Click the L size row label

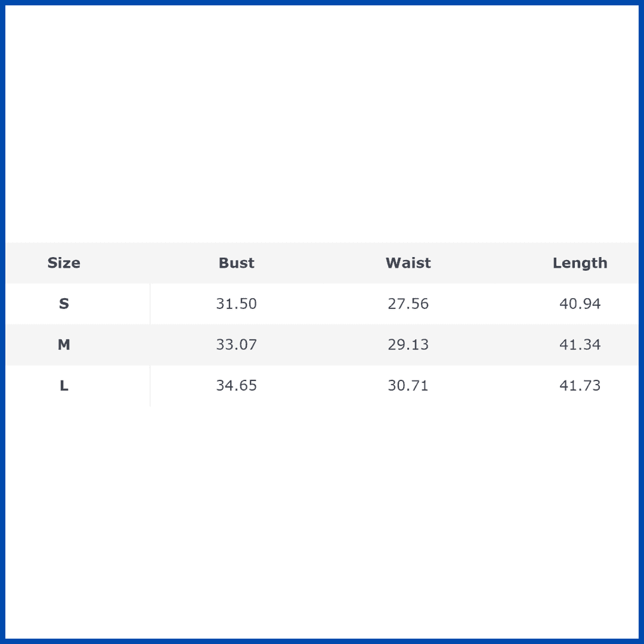click(64, 386)
